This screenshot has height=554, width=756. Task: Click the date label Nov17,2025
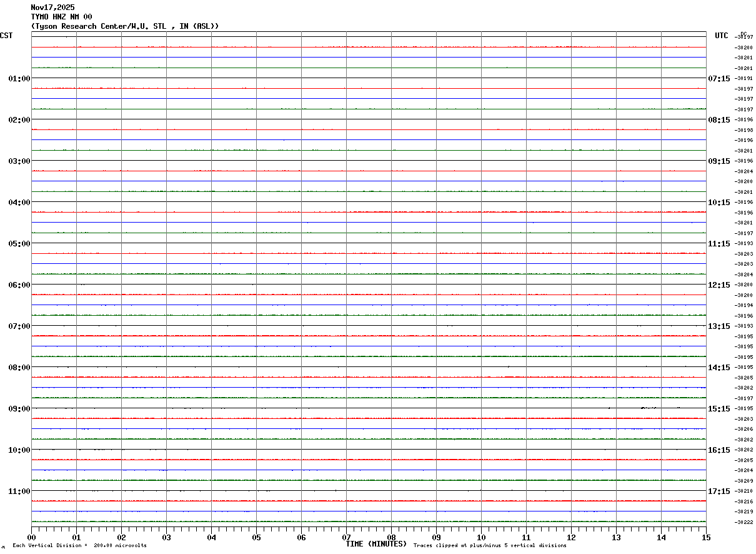pyautogui.click(x=52, y=8)
